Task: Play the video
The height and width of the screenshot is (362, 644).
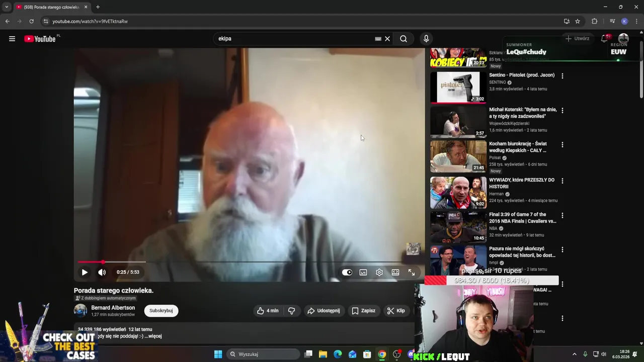Action: [85, 272]
